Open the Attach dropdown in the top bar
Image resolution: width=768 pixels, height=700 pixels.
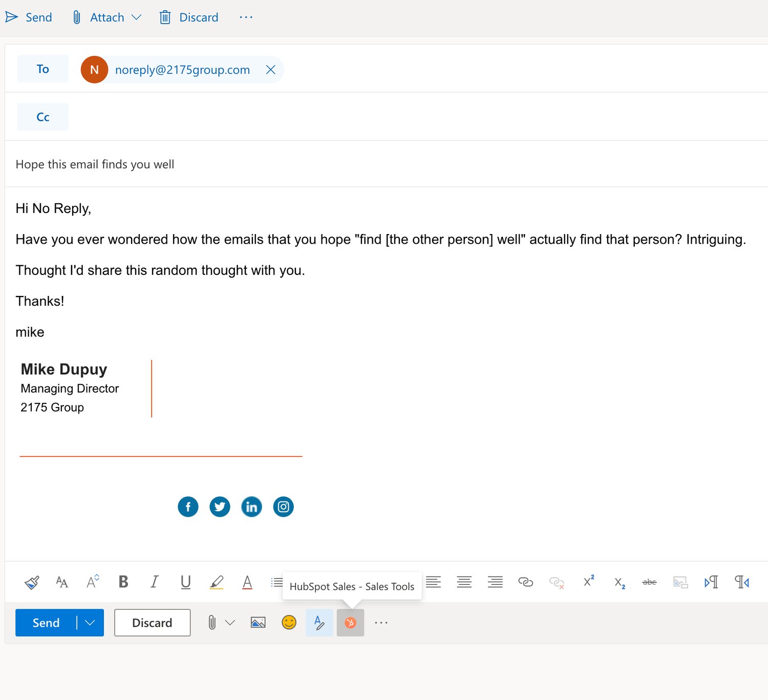(136, 17)
